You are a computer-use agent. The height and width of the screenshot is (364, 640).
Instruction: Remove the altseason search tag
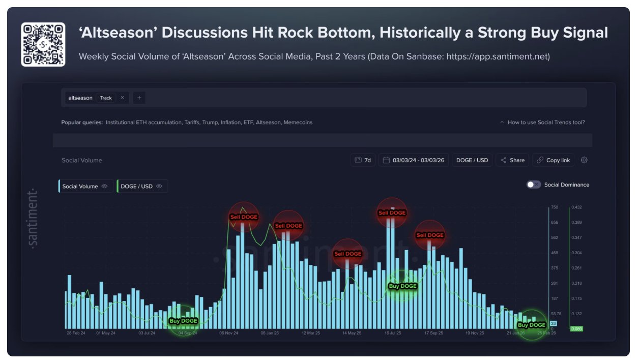coord(122,98)
